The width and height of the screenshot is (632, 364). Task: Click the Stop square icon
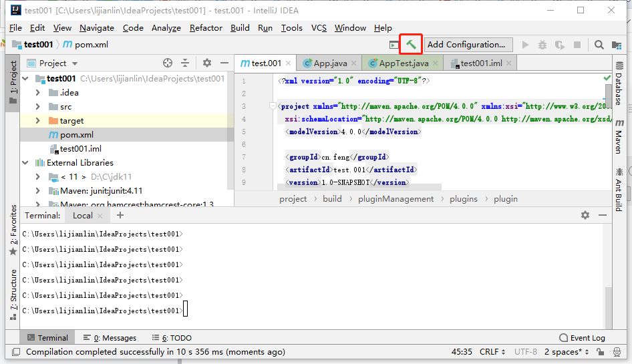577,45
